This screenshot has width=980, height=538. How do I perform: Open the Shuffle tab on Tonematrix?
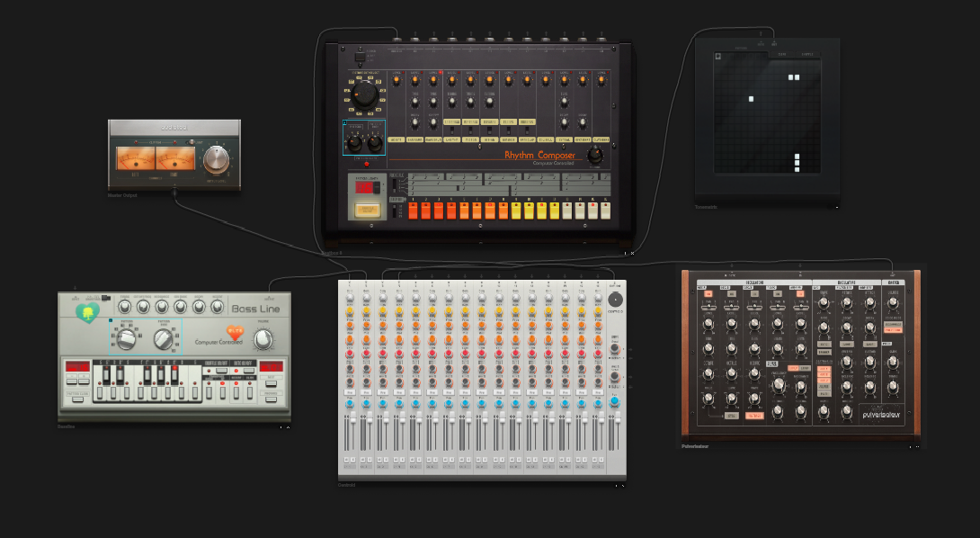click(x=807, y=54)
